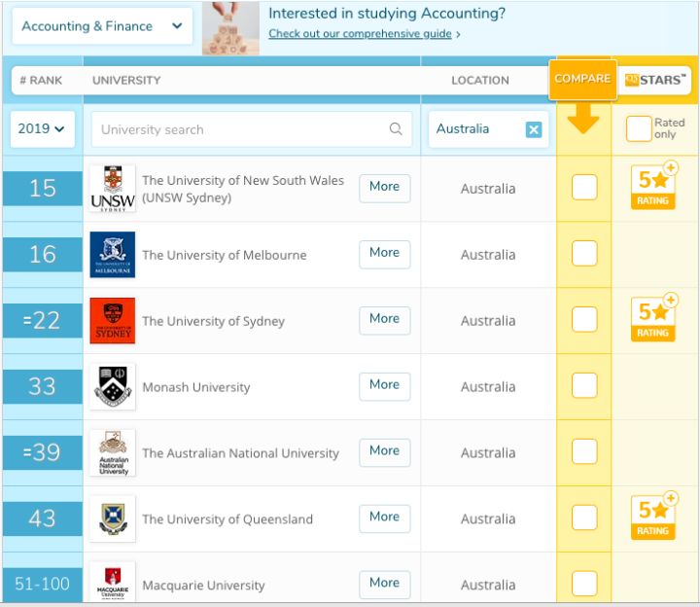
Task: Click the University of Sydney red logo
Action: [112, 321]
